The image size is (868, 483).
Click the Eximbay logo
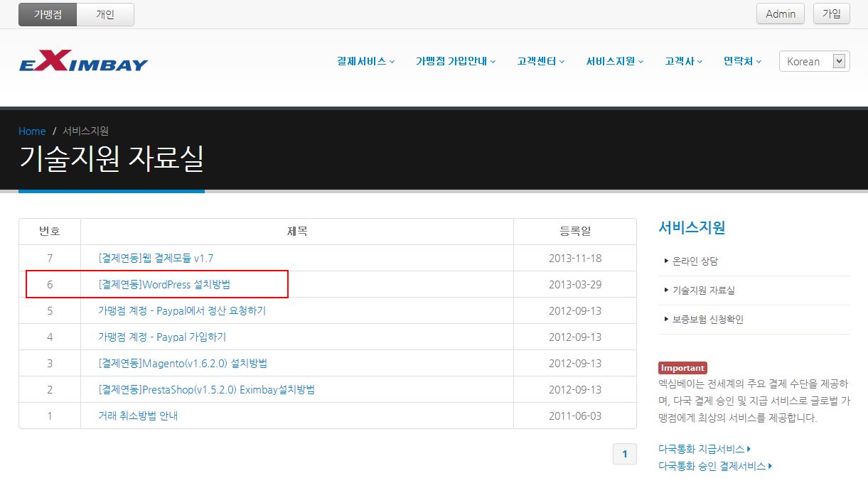tap(82, 61)
